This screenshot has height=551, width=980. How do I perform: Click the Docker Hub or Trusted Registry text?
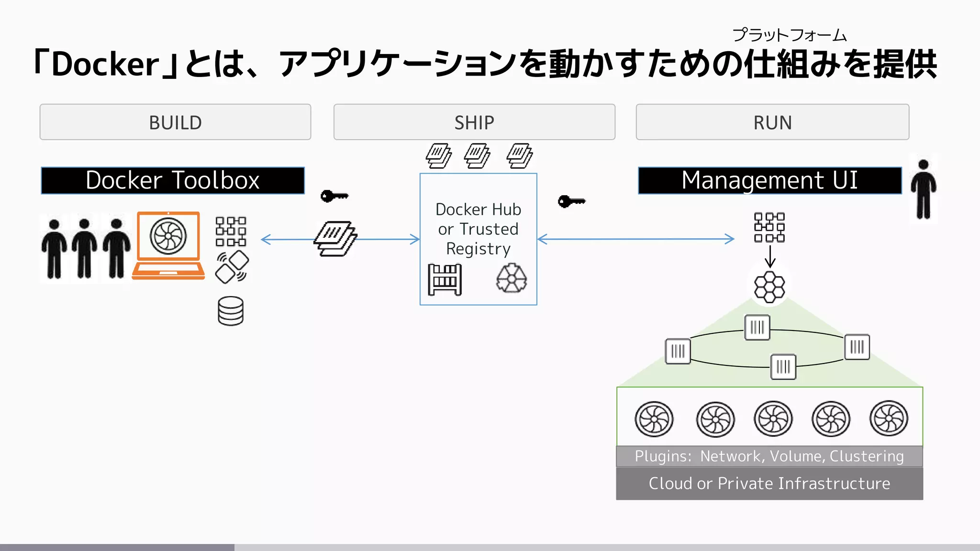(478, 229)
